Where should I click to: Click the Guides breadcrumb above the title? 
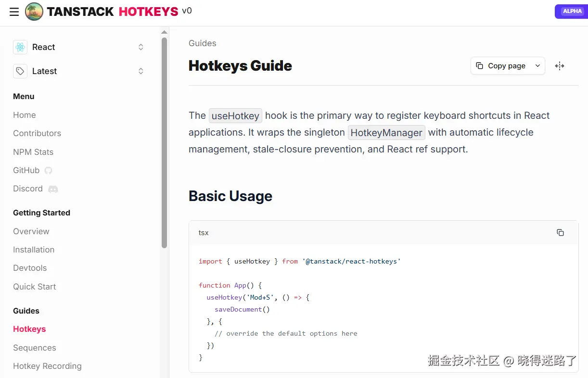203,43
